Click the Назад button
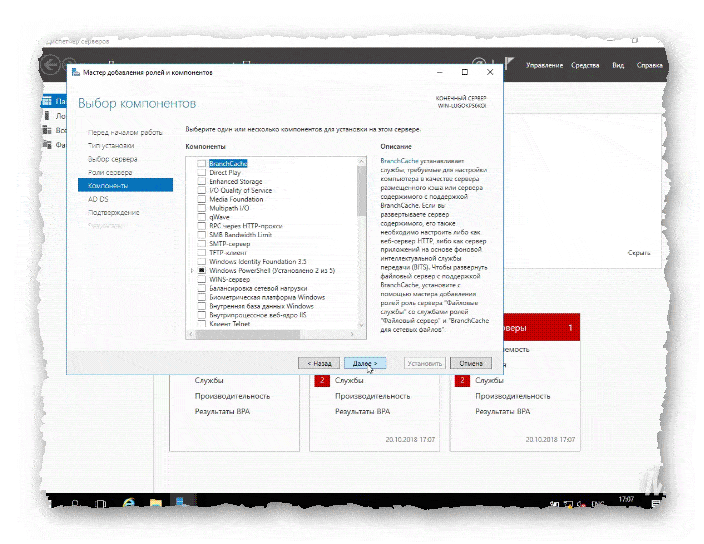Viewport: 704px width, 544px height. [319, 363]
